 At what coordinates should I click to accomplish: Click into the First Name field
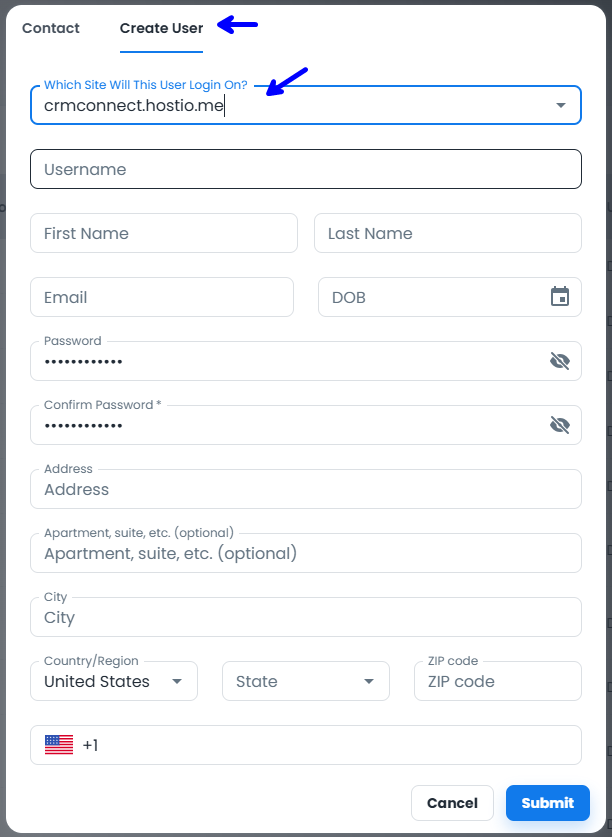tap(164, 233)
